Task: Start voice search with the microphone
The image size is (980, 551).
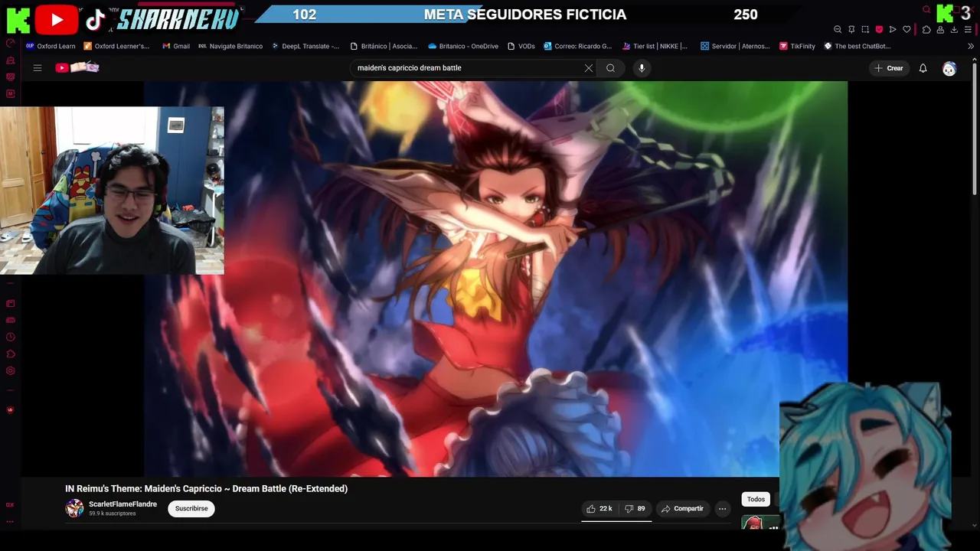Action: (x=642, y=68)
